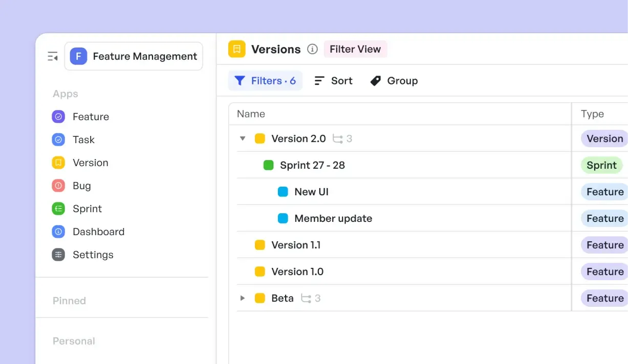Image resolution: width=628 pixels, height=364 pixels.
Task: Click the yellow square beside Version 2.0
Action: 260,139
